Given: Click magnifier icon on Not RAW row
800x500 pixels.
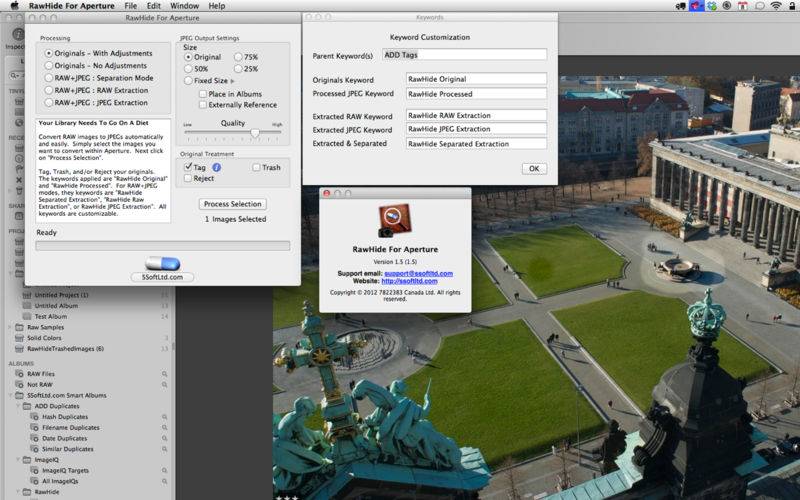Looking at the screenshot, I should [165, 385].
